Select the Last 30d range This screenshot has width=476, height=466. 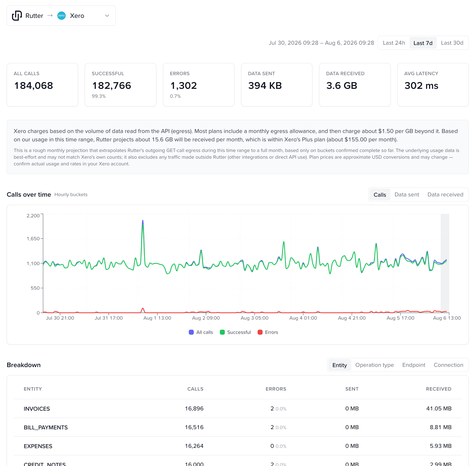452,43
